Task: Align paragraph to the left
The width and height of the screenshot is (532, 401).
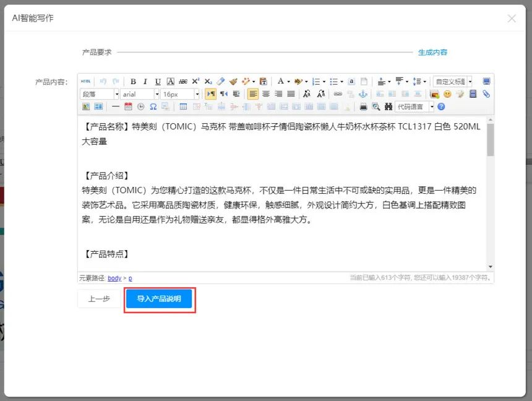Action: click(x=253, y=94)
